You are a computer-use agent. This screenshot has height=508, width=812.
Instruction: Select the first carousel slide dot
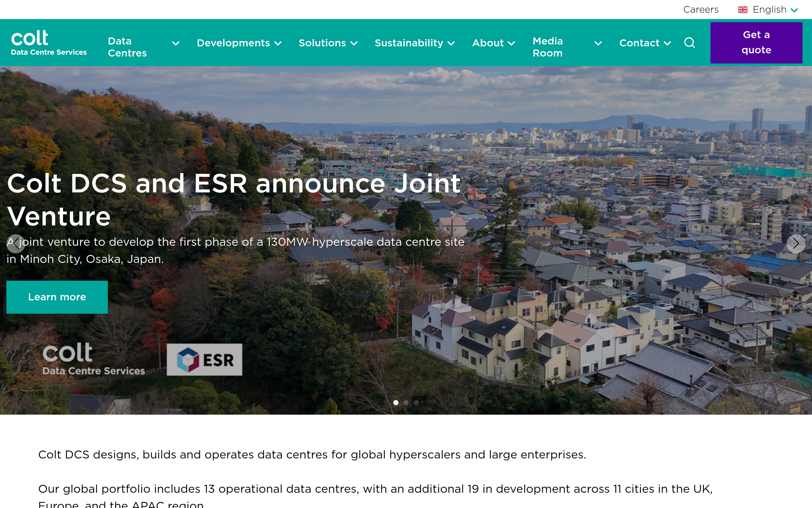[396, 403]
